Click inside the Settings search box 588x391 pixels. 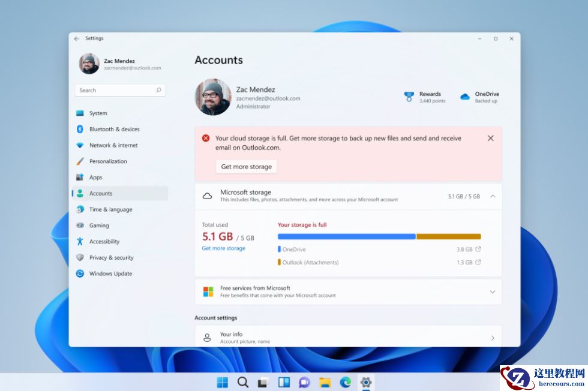tap(120, 89)
